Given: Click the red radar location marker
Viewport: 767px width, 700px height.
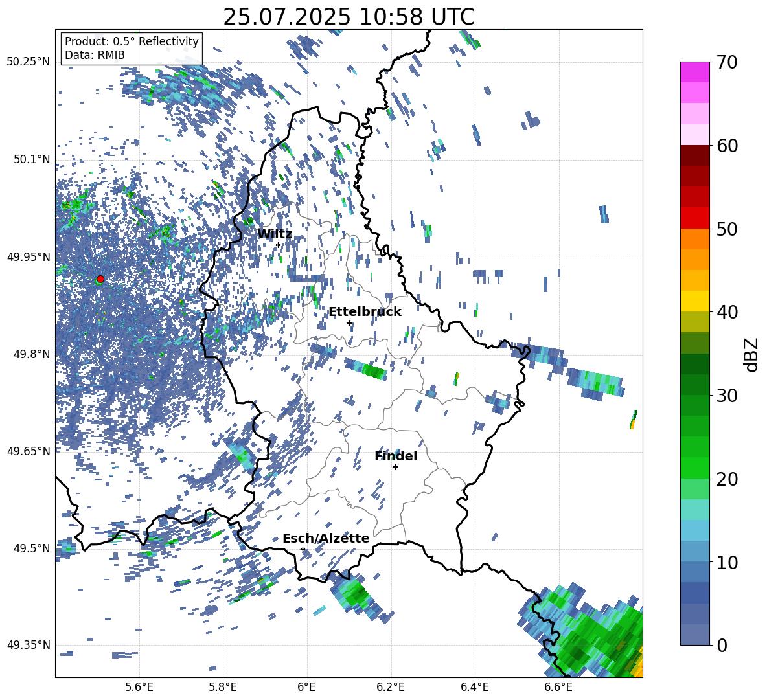Looking at the screenshot, I should [x=100, y=278].
